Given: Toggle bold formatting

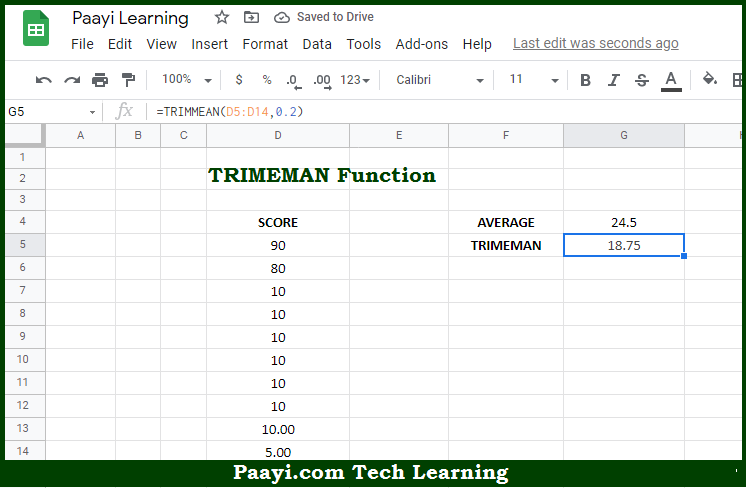Looking at the screenshot, I should point(585,80).
